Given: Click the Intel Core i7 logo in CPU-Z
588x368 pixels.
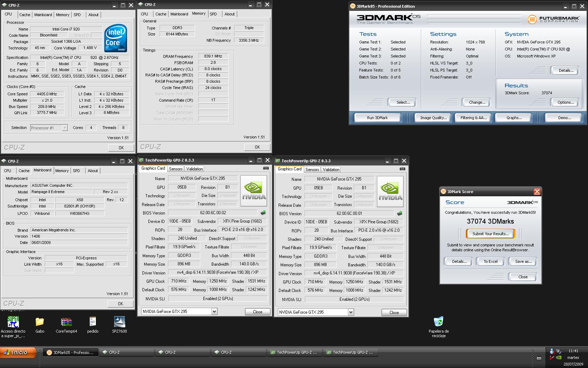Looking at the screenshot, I should (115, 38).
